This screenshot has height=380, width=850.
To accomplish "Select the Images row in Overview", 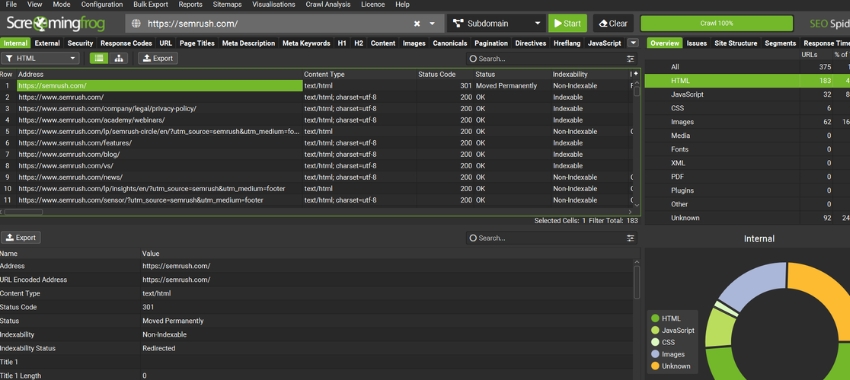I will [x=747, y=122].
